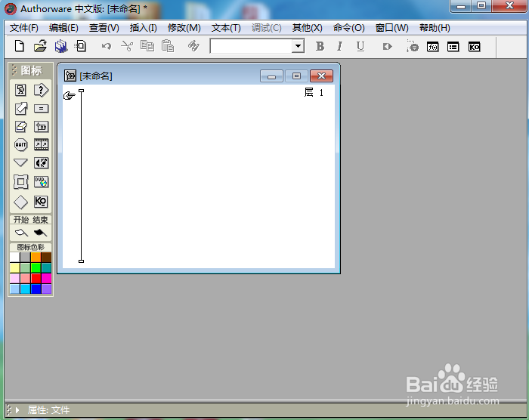
Task: Toggle Bold text style
Action: [320, 46]
